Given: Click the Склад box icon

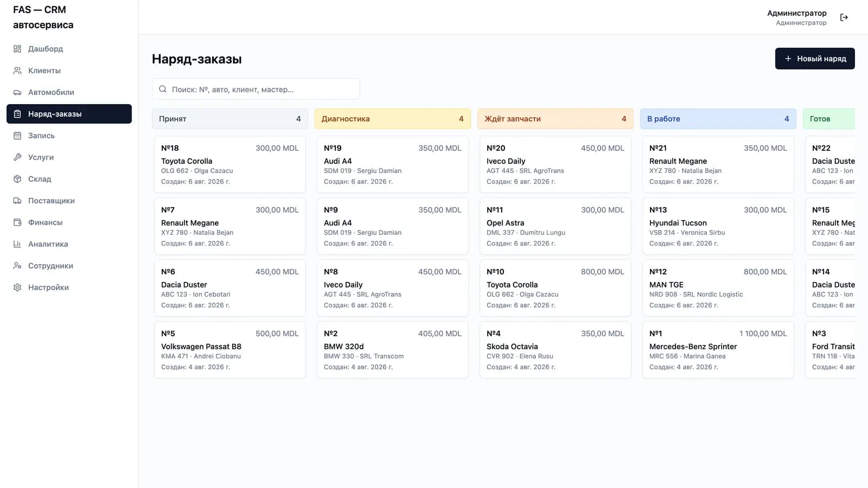Looking at the screenshot, I should [x=17, y=179].
